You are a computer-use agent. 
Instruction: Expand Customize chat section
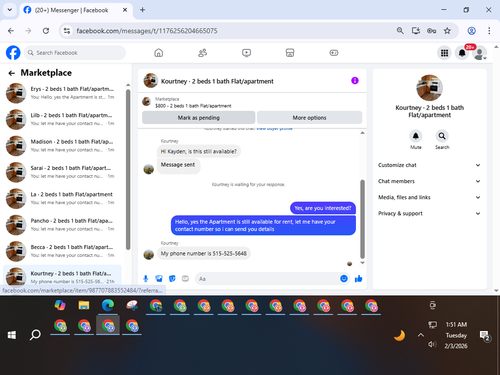(x=429, y=165)
